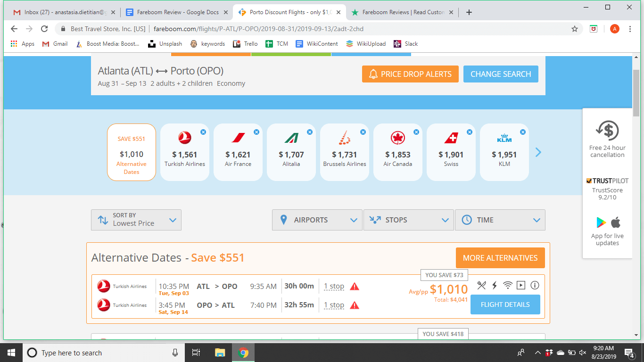The width and height of the screenshot is (644, 362).
Task: Select the Air Canada $1,853 card
Action: (398, 152)
